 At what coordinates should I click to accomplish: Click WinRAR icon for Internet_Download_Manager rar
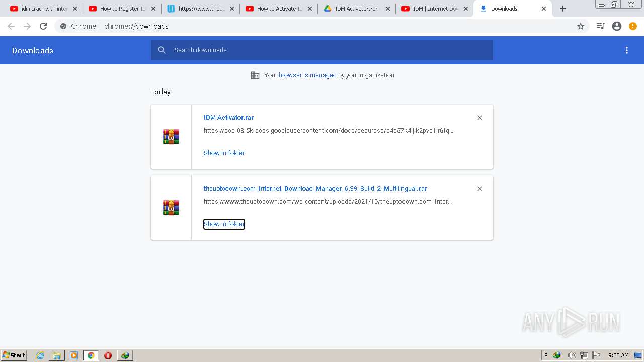[x=171, y=208]
